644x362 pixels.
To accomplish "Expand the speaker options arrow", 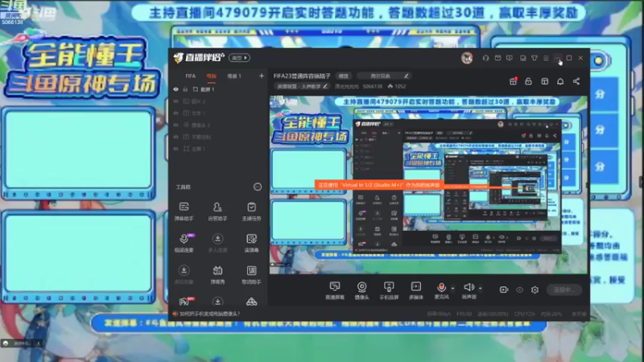I will click(480, 288).
